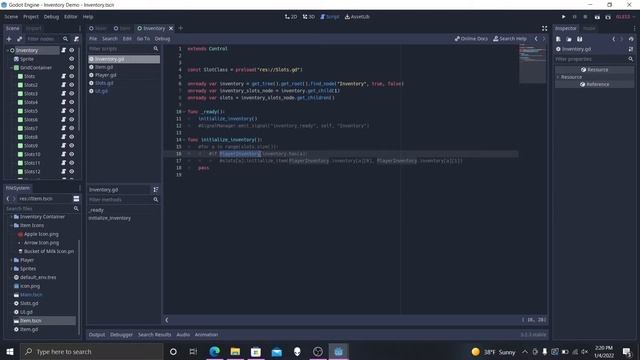Open the top Debug menu
Screen dimensions: 640x360
(x=51, y=17)
